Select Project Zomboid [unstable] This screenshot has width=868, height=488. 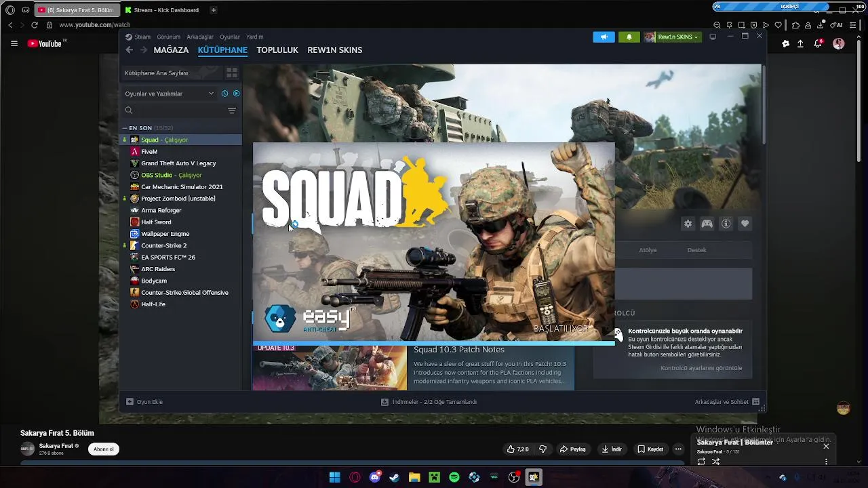click(181, 199)
